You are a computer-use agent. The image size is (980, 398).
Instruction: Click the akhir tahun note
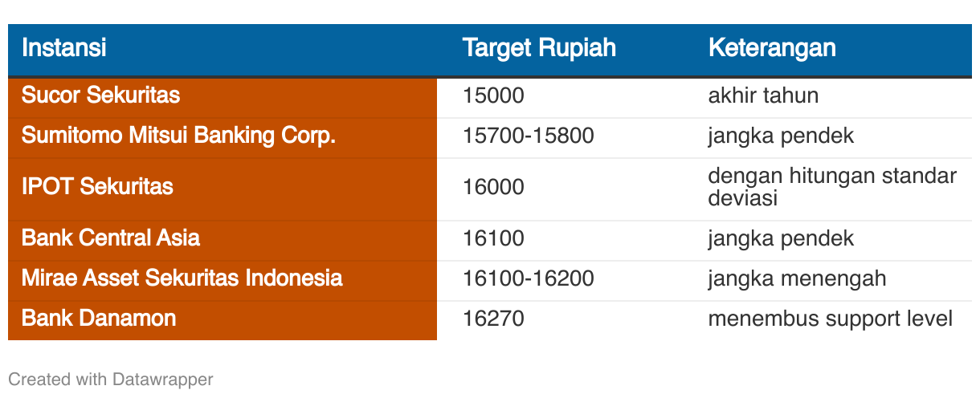[763, 95]
